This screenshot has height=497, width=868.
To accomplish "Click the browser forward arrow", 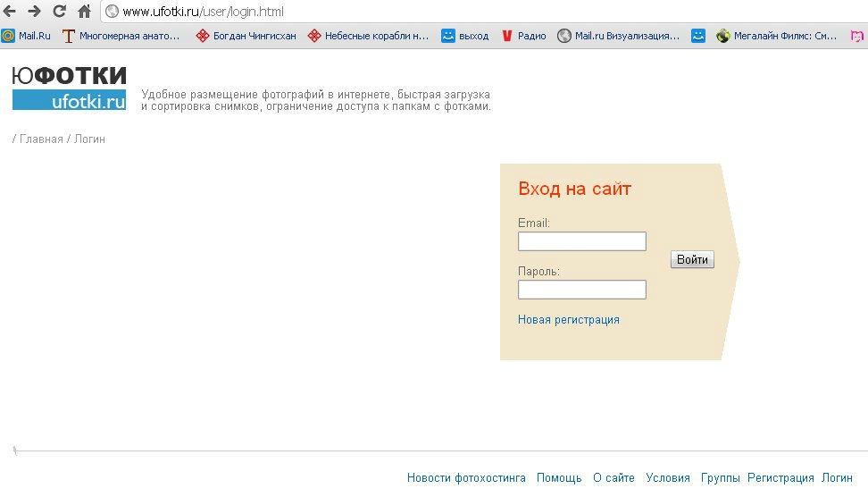I will tap(35, 12).
